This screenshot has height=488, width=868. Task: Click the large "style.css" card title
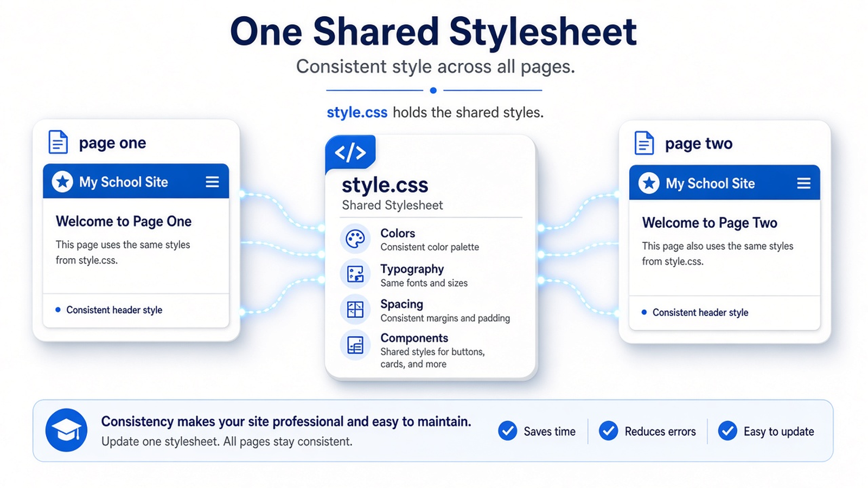pos(385,185)
